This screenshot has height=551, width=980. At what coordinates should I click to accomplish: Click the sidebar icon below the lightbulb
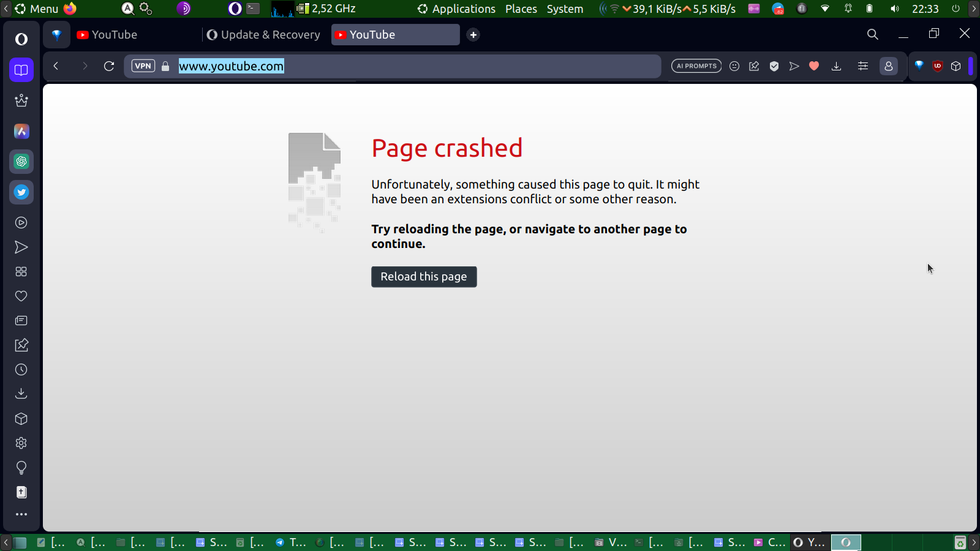pos(21,492)
